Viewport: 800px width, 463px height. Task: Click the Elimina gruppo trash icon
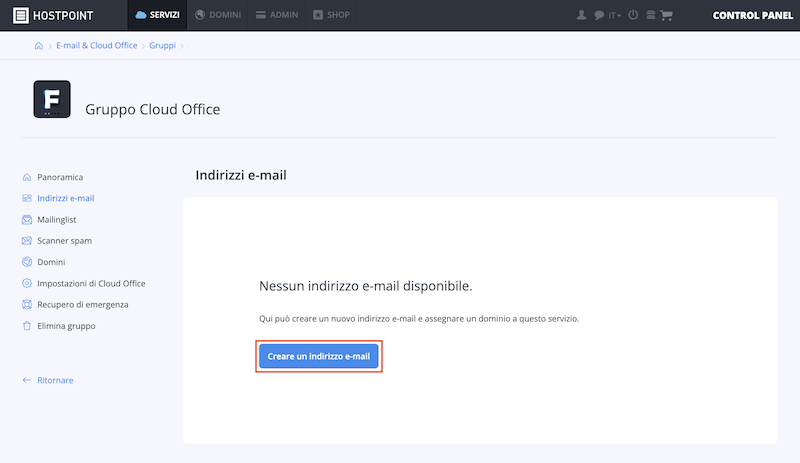coord(27,326)
